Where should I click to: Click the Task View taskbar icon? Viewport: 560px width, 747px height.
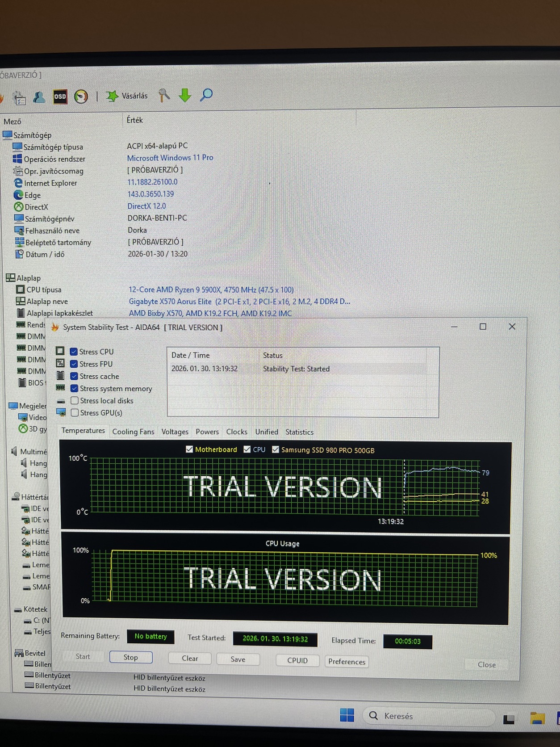pos(509,719)
